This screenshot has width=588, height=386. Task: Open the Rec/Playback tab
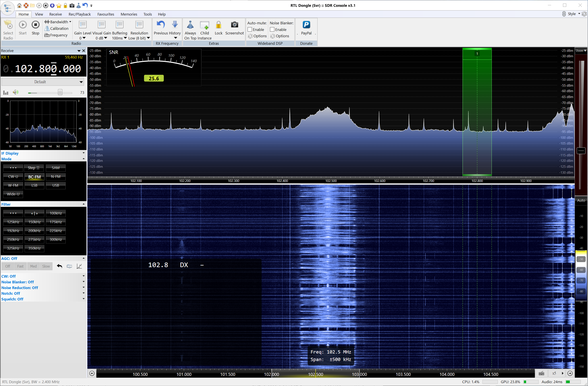coord(79,14)
